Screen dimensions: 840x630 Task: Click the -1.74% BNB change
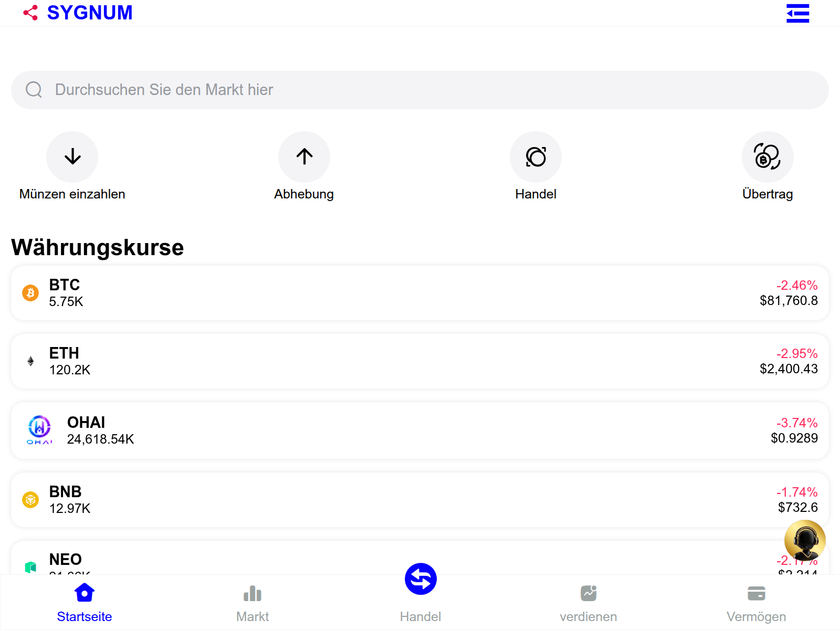[x=797, y=492]
